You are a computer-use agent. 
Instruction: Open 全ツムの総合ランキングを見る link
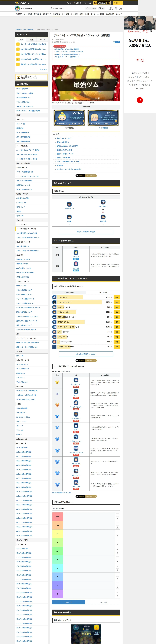tap(62, 493)
